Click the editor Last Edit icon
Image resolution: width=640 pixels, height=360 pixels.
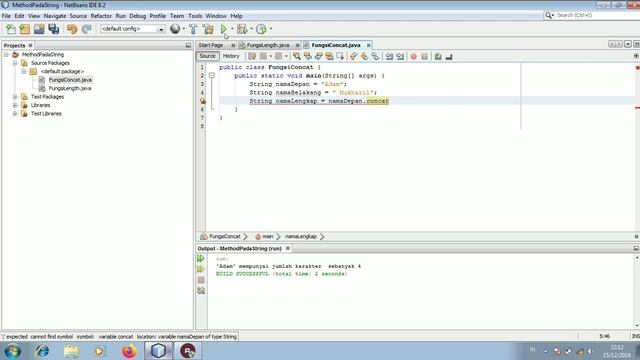pyautogui.click(x=252, y=56)
